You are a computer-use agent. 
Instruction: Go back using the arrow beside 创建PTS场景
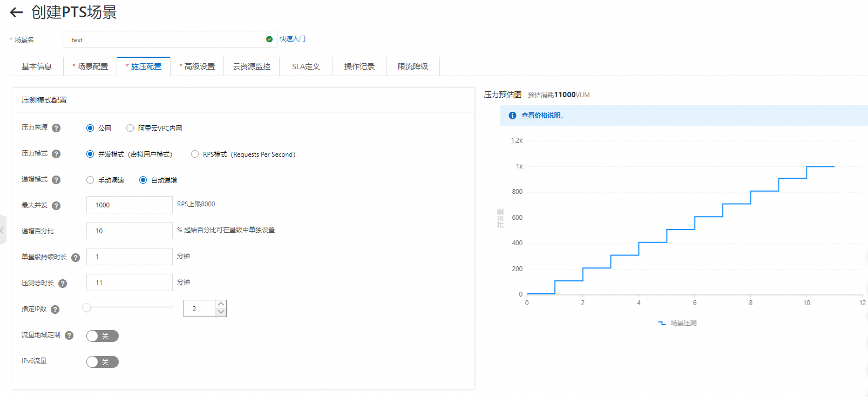coord(16,12)
